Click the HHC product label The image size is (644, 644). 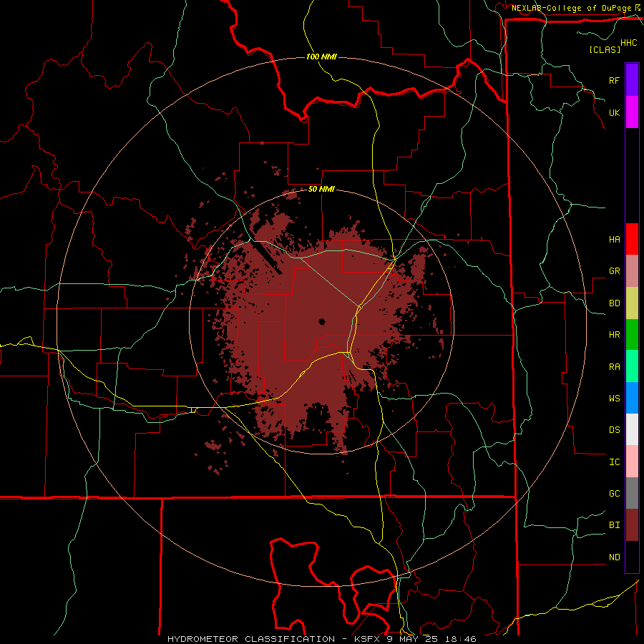pos(628,43)
